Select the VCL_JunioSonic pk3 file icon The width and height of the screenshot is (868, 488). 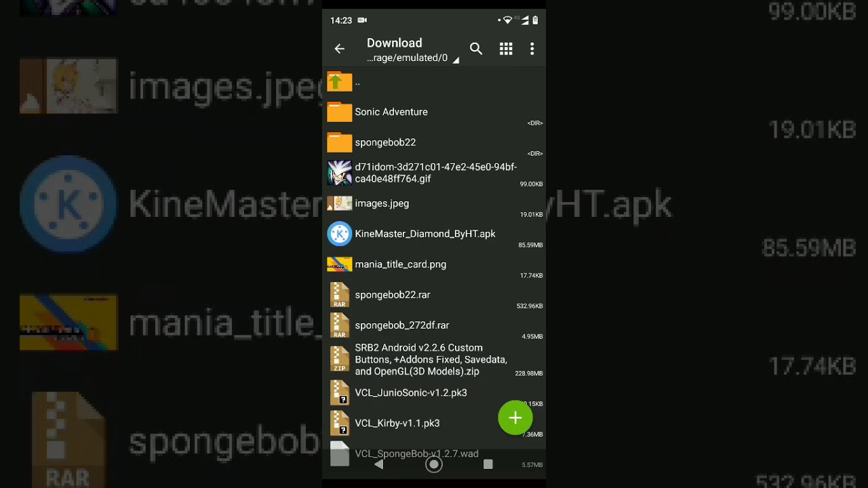coord(340,392)
